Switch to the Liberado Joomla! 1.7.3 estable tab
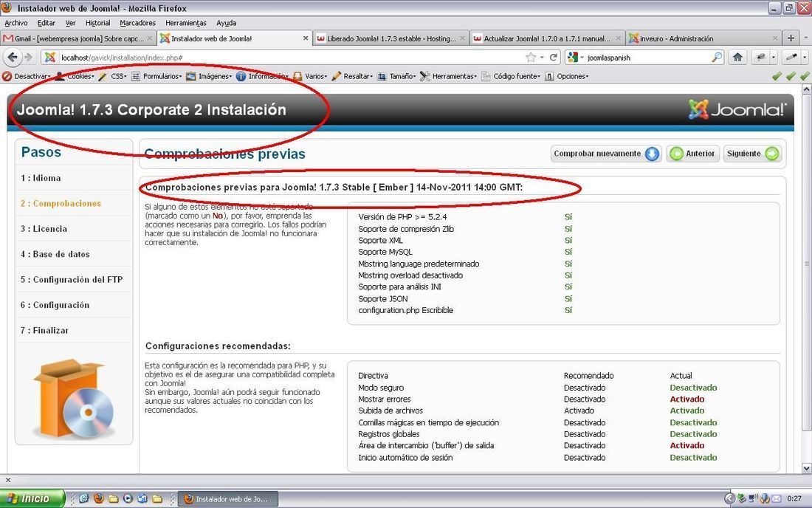812x508 pixels. (391, 38)
